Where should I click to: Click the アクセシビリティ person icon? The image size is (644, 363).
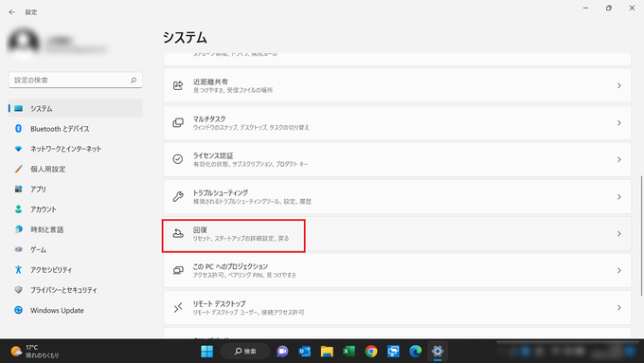pyautogui.click(x=19, y=270)
